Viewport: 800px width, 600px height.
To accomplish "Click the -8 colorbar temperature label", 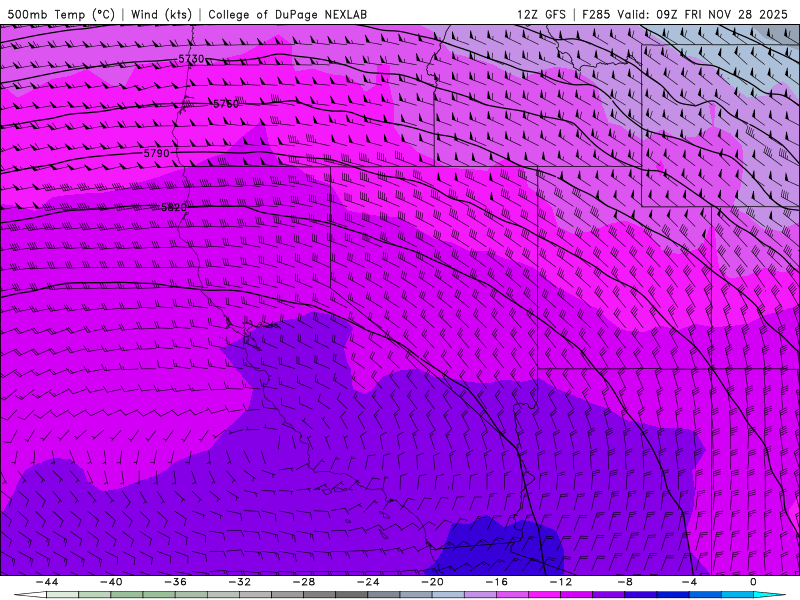I will point(626,582).
